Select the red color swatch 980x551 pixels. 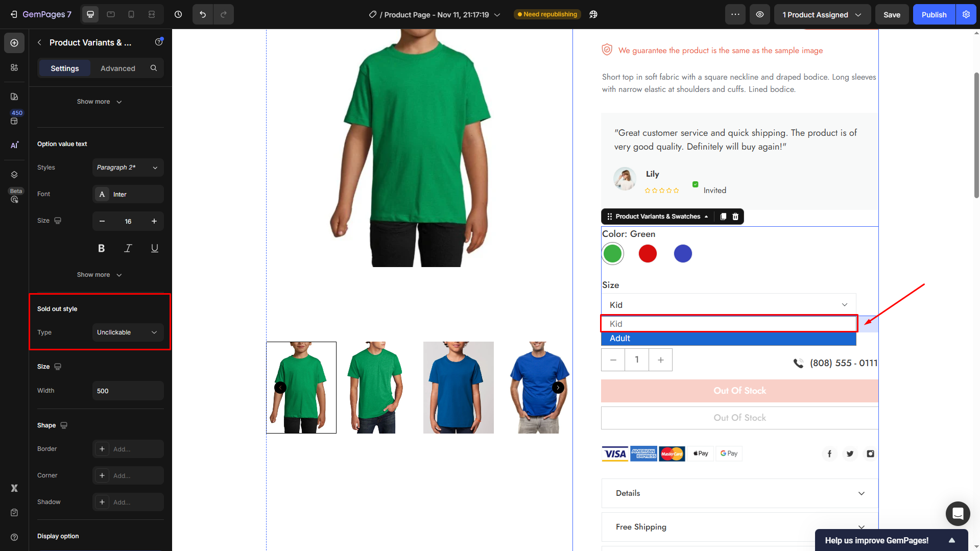[x=648, y=254]
